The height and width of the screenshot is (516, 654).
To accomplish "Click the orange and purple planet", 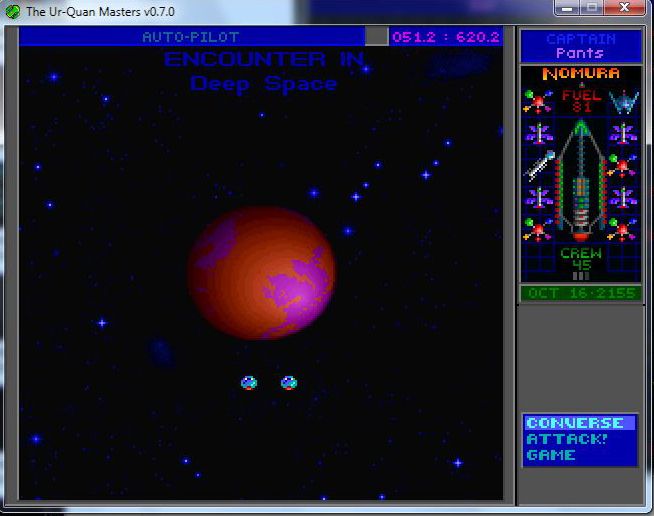I will click(261, 272).
